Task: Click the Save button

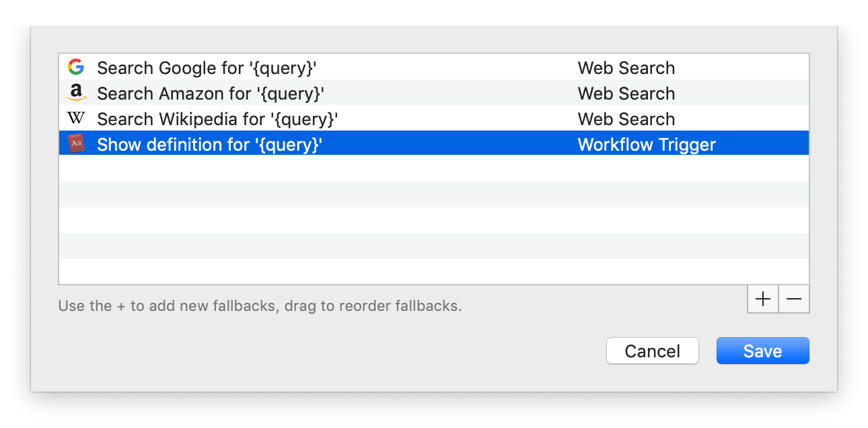Action: click(x=762, y=351)
